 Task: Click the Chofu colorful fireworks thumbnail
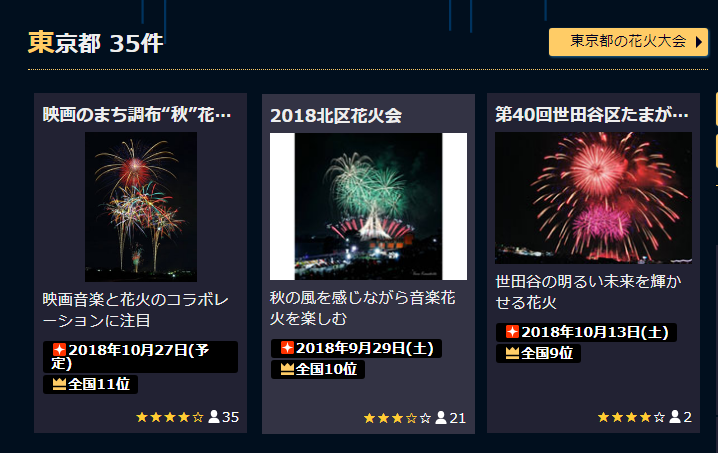coord(141,207)
